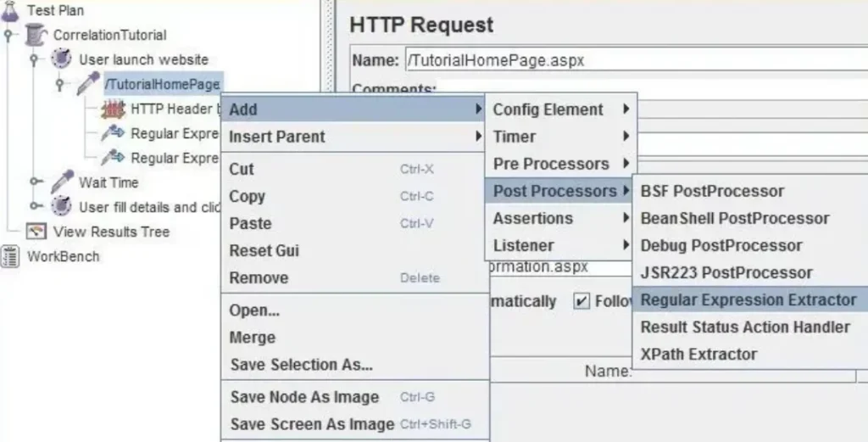Toggle the Follow Redirects checkbox
Image resolution: width=868 pixels, height=442 pixels.
tap(581, 302)
